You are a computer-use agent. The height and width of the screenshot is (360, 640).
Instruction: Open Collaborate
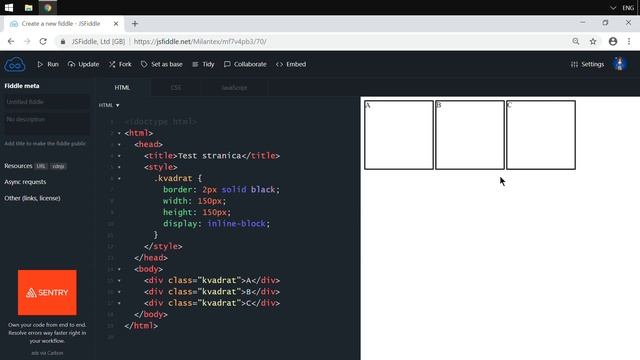[245, 64]
